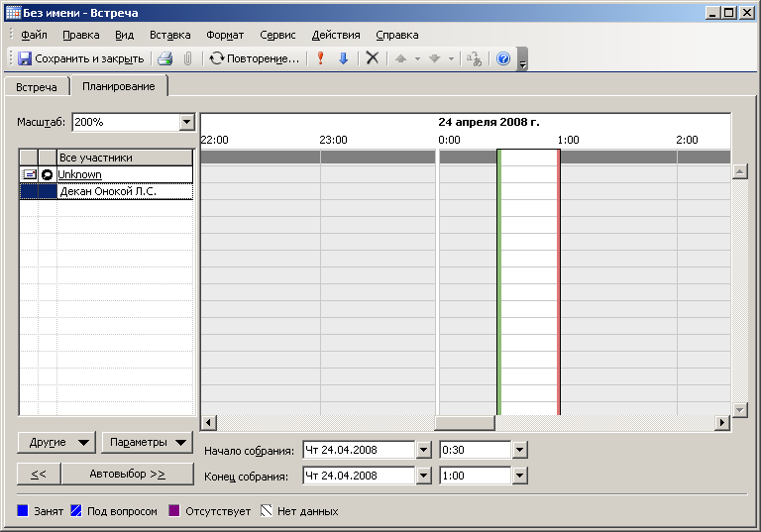761x532 pixels.
Task: Insert file using paperclip icon
Action: 188,58
